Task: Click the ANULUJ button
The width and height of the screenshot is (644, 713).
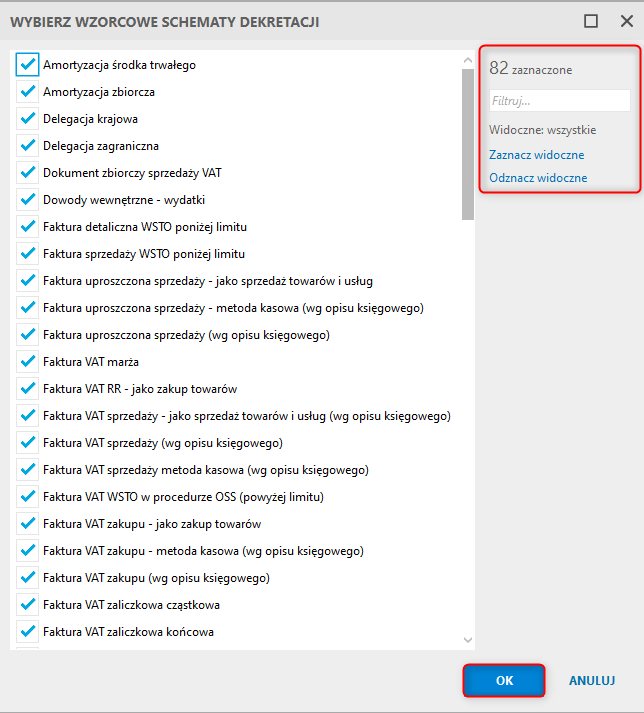Action: [x=592, y=680]
